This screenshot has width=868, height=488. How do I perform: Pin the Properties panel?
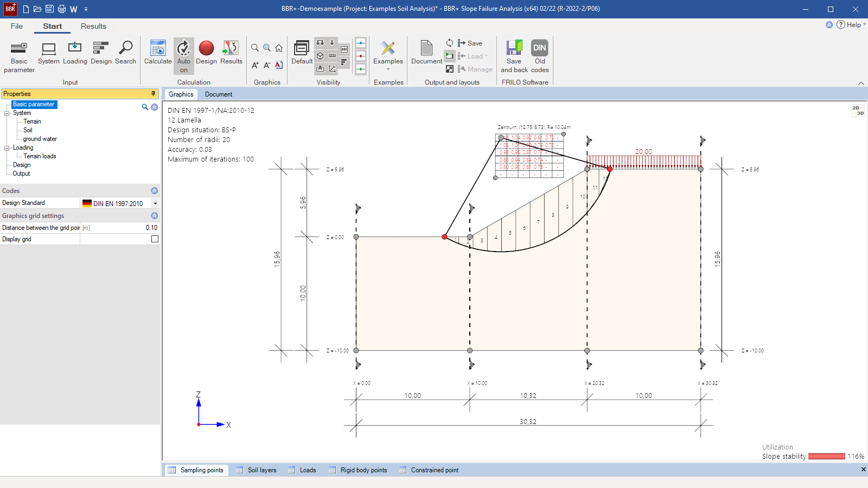coord(153,93)
